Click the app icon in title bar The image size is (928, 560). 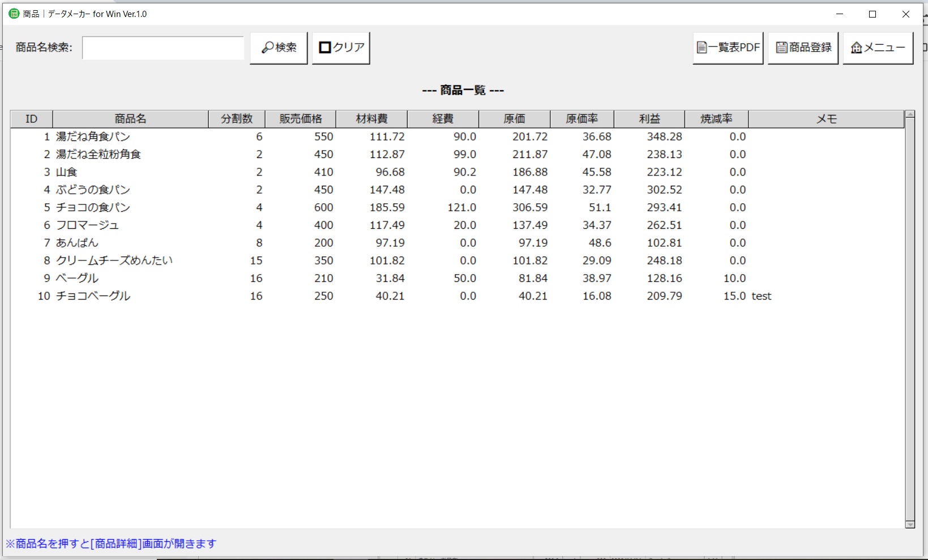[14, 14]
